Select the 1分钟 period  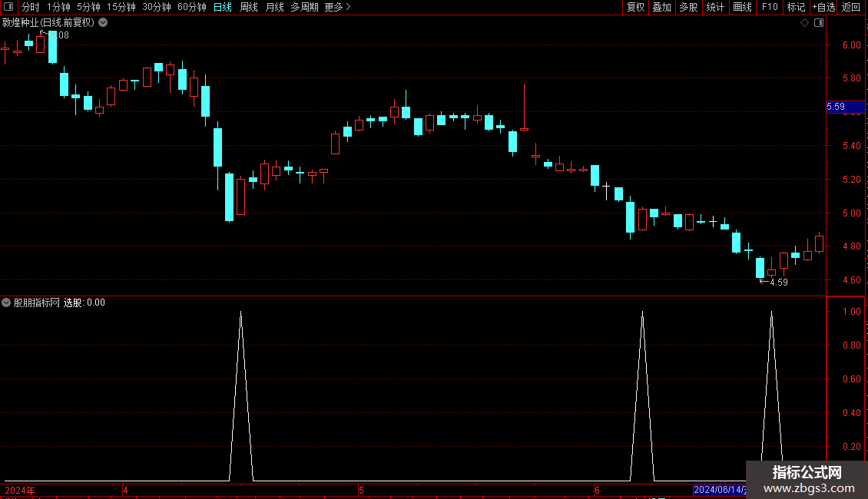[58, 7]
